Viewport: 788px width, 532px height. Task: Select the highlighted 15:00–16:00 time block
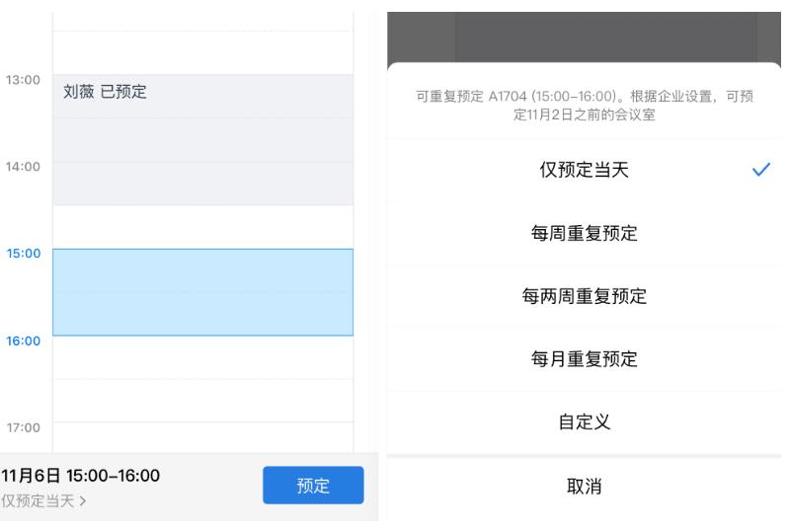pyautogui.click(x=202, y=292)
